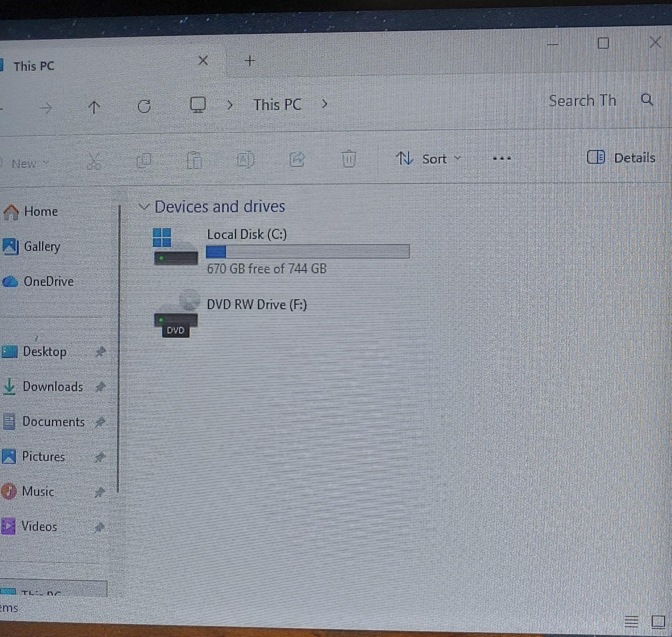This screenshot has height=637, width=672.
Task: Open Pictures in the sidebar
Action: [x=33, y=456]
